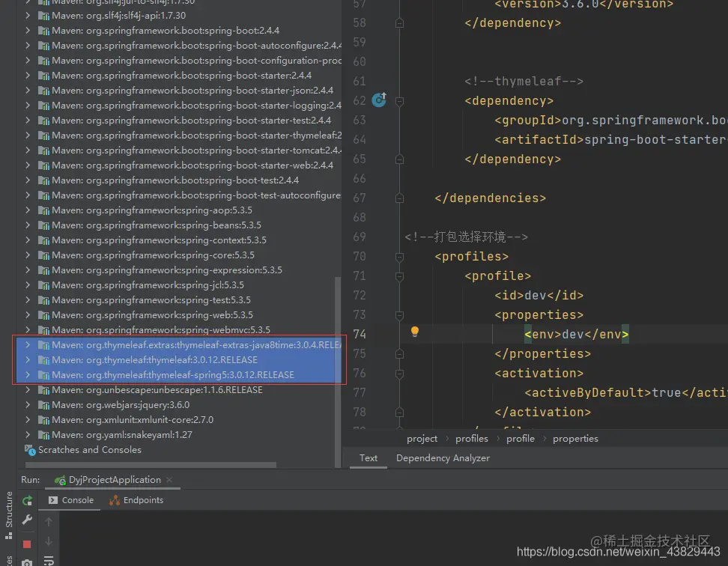Screen dimensions: 728x566
Task: Click the 'profiles' breadcrumb
Action: (472, 439)
